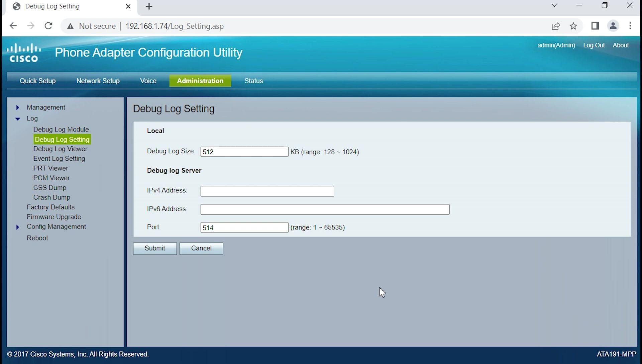Click the browser forward arrow
Image resolution: width=642 pixels, height=364 pixels.
(x=31, y=26)
